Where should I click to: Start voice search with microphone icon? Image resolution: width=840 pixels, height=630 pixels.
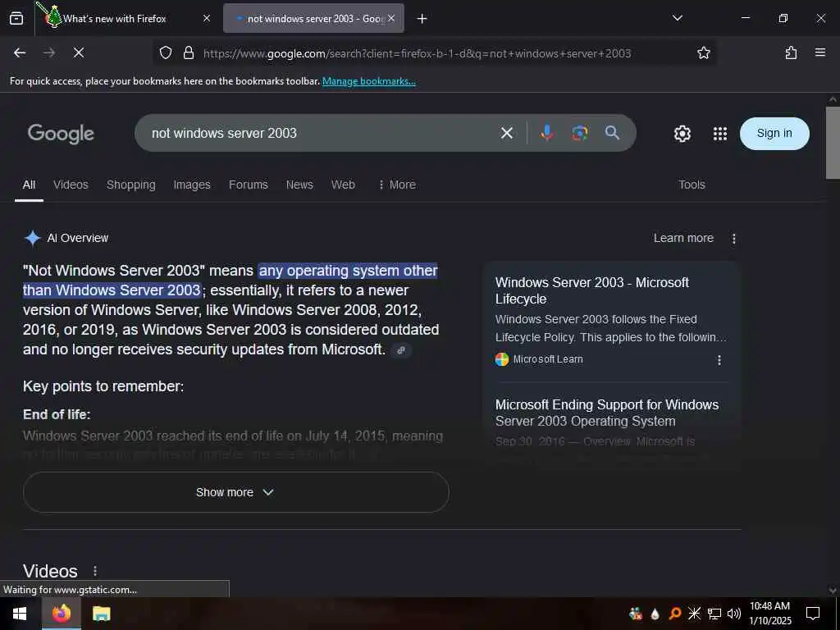click(546, 133)
